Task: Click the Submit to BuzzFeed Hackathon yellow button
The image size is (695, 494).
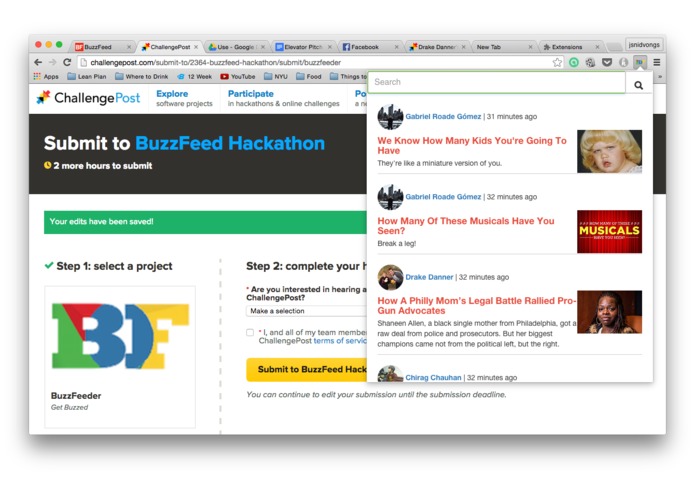Action: point(307,370)
